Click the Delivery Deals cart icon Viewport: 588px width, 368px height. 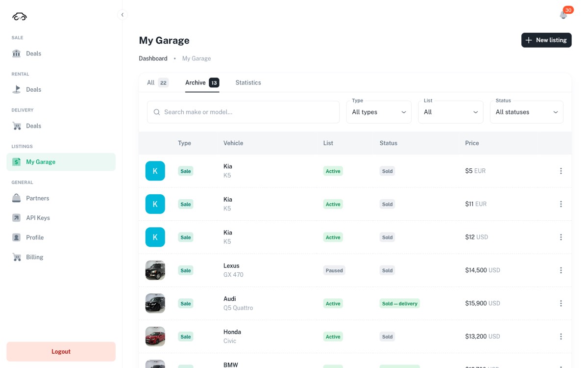pyautogui.click(x=17, y=126)
